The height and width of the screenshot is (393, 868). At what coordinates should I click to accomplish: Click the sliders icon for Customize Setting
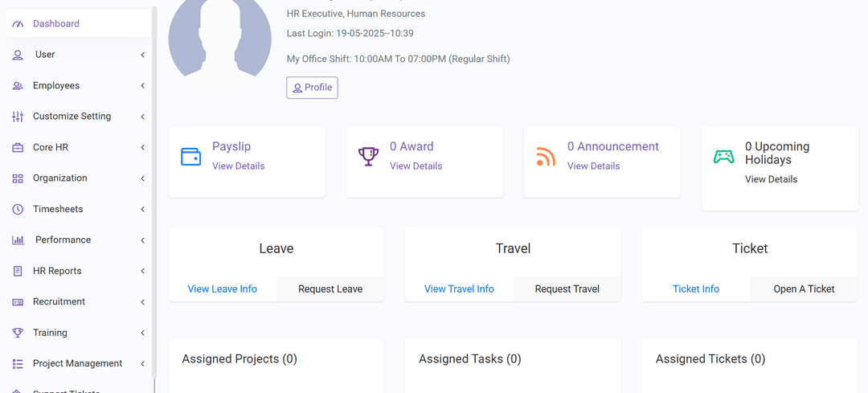pos(18,117)
